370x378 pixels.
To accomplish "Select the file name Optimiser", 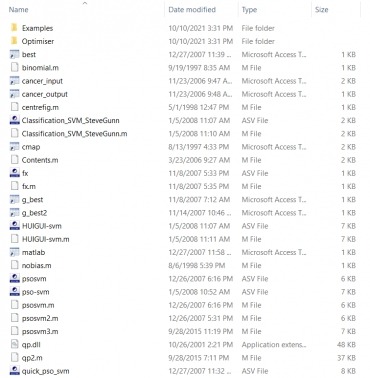I will [x=38, y=41].
